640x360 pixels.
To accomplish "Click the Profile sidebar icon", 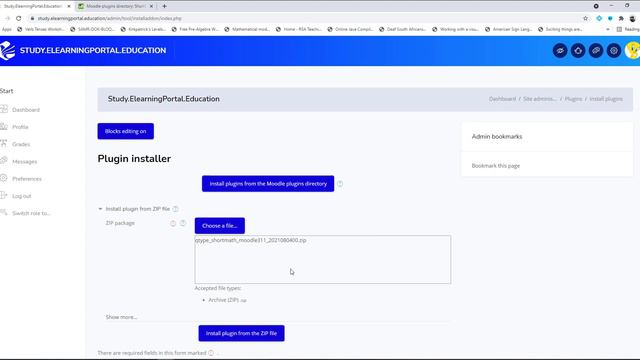I will [x=4, y=127].
